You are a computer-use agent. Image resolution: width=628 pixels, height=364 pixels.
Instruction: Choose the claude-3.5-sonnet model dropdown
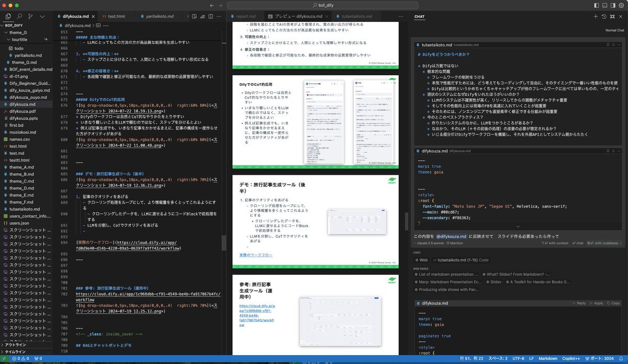tap(428, 243)
